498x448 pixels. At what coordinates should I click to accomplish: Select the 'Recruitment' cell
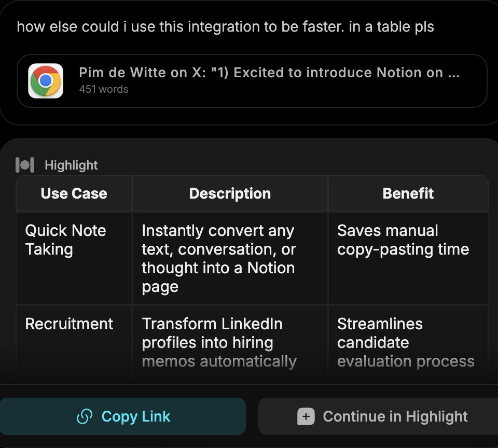(x=74, y=343)
